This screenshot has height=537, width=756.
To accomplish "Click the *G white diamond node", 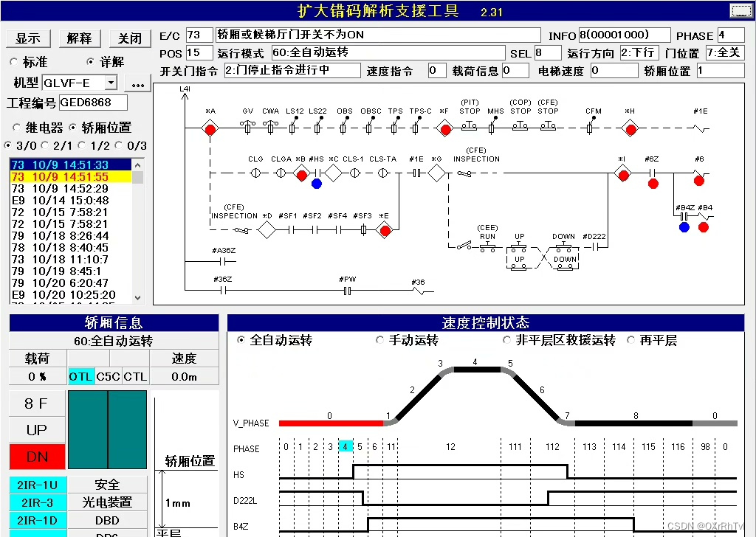I will 437,173.
